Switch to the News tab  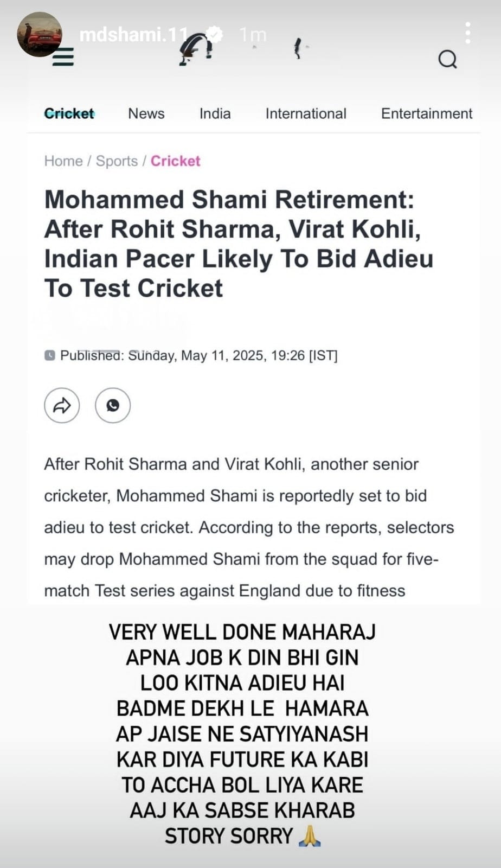tap(146, 113)
